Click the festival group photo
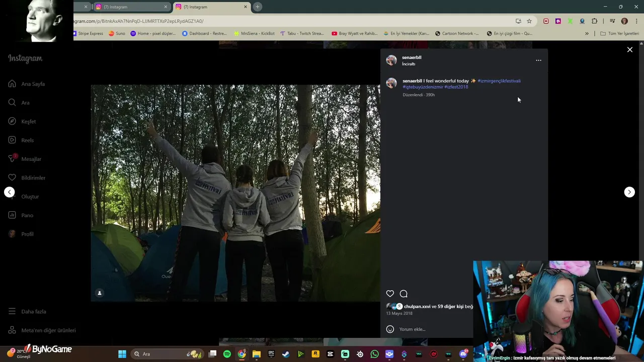This screenshot has width=644, height=362. pos(235,193)
